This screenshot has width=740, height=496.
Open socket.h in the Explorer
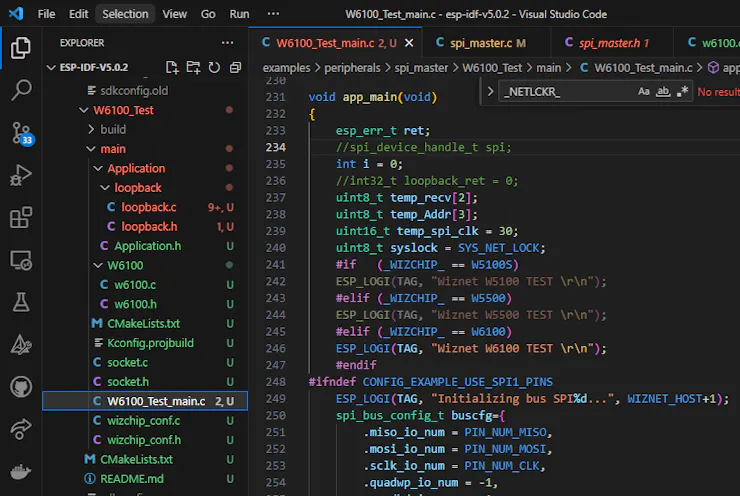(x=145, y=381)
